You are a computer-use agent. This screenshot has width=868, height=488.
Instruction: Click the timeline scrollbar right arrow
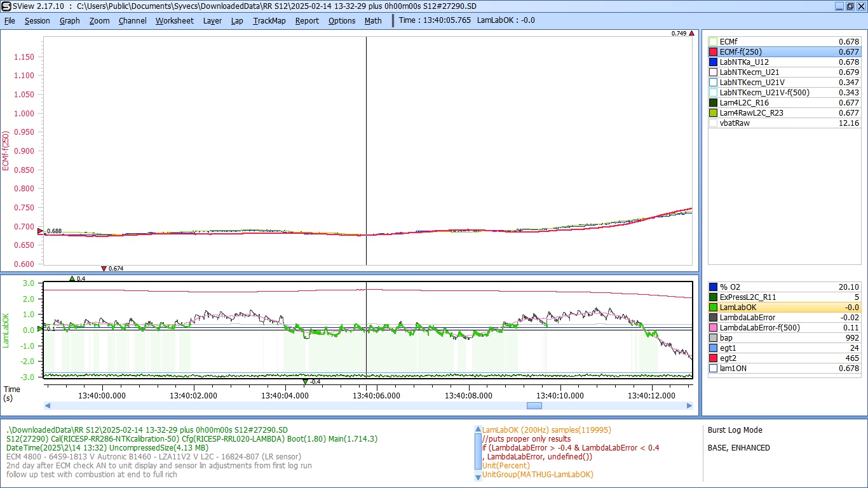click(x=690, y=405)
